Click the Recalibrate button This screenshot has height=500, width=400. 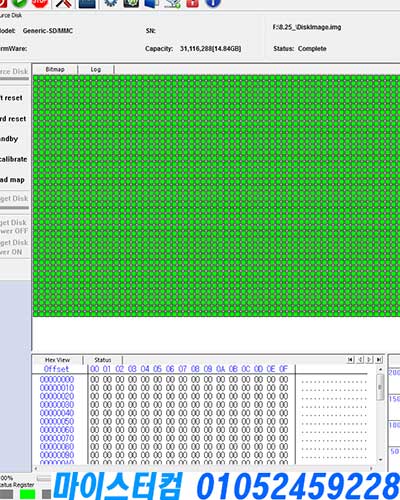coord(13,159)
